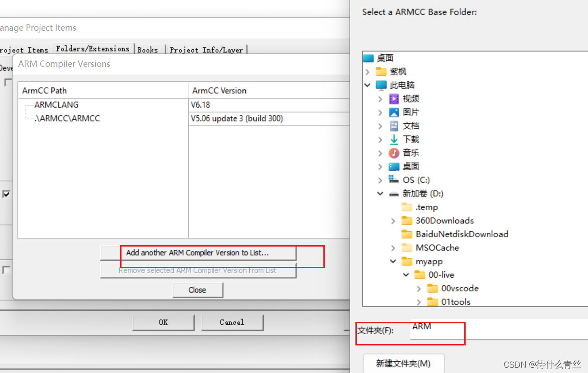Screen dimensions: 588x373
Task: Expand the 图片 node
Action: (x=380, y=112)
